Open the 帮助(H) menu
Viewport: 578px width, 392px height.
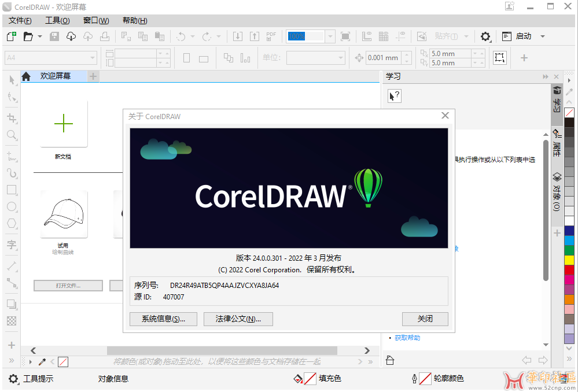(135, 21)
